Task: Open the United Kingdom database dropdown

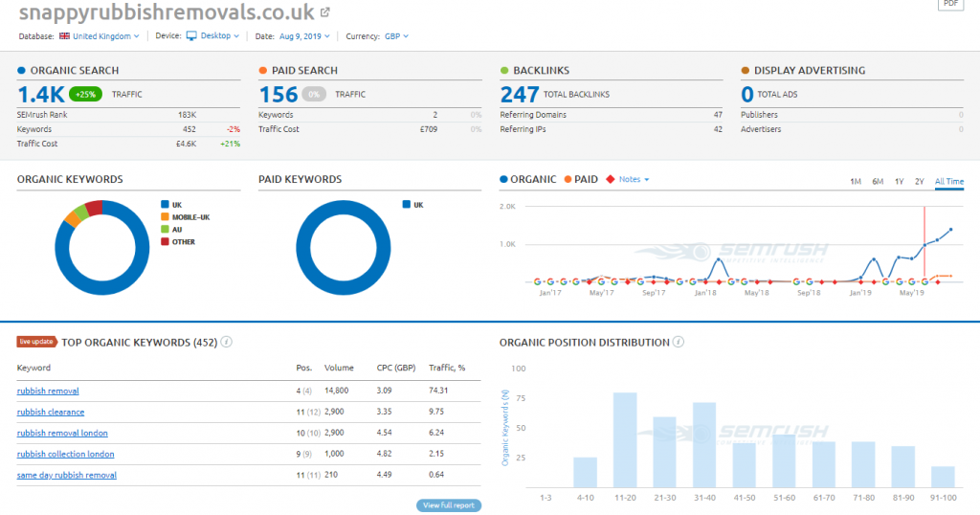Action: pos(105,36)
